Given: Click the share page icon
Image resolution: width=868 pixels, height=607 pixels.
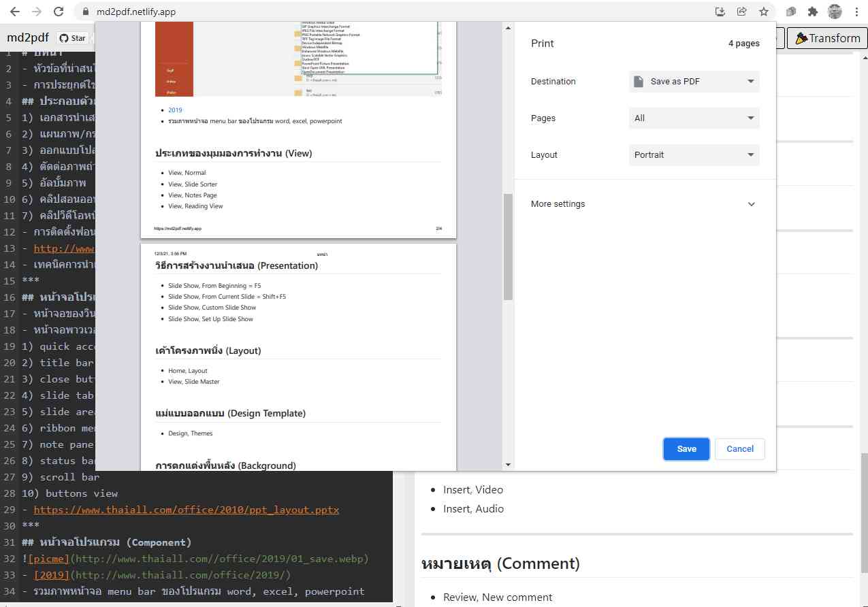Looking at the screenshot, I should (x=741, y=12).
